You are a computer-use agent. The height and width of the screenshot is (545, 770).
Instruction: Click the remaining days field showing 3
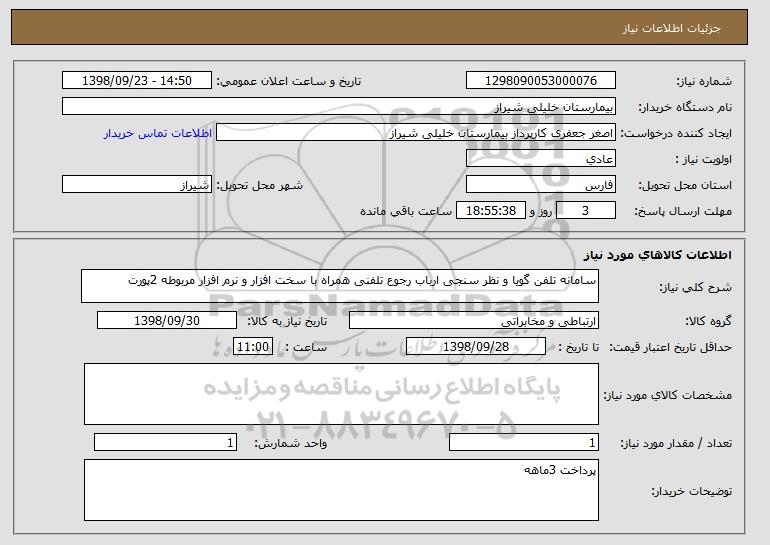tap(585, 211)
